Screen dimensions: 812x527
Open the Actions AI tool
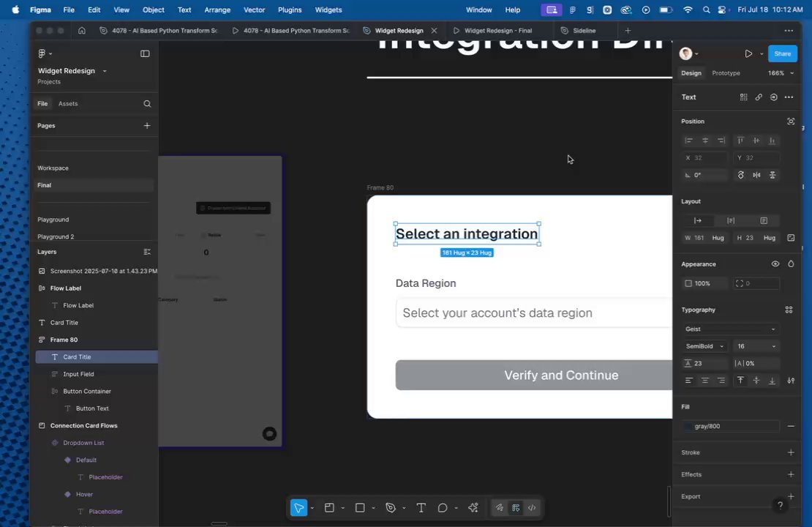click(473, 508)
